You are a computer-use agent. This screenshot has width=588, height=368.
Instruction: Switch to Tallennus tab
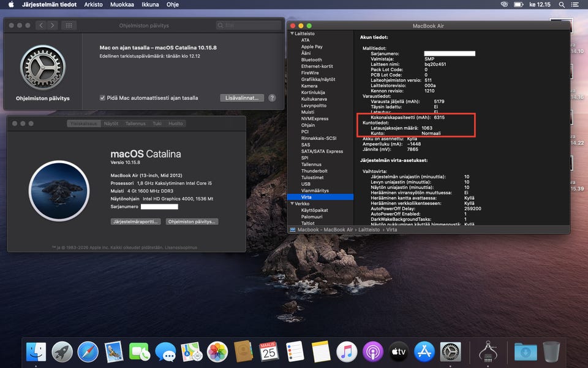point(135,123)
